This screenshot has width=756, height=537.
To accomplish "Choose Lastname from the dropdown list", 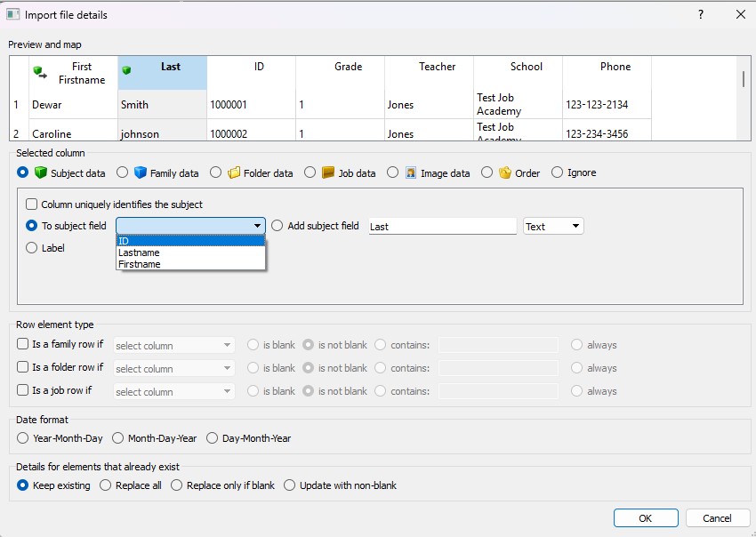I will pos(139,252).
